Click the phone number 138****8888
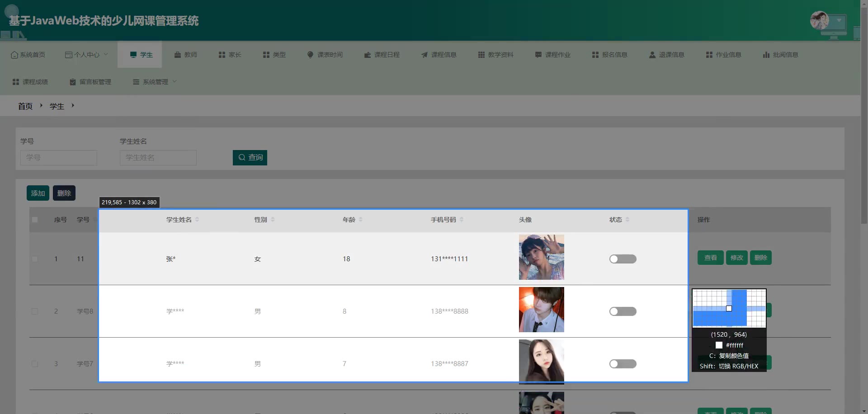Image resolution: width=868 pixels, height=414 pixels. tap(449, 311)
